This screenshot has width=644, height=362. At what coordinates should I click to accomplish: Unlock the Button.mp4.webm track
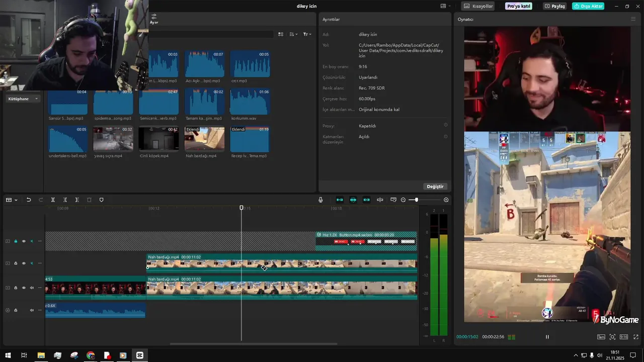pyautogui.click(x=16, y=241)
